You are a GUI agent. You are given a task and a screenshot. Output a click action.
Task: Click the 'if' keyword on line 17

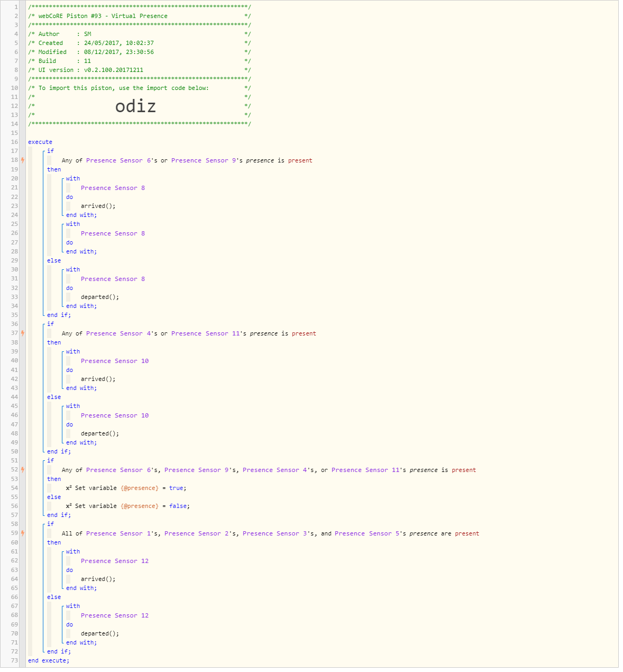[50, 151]
